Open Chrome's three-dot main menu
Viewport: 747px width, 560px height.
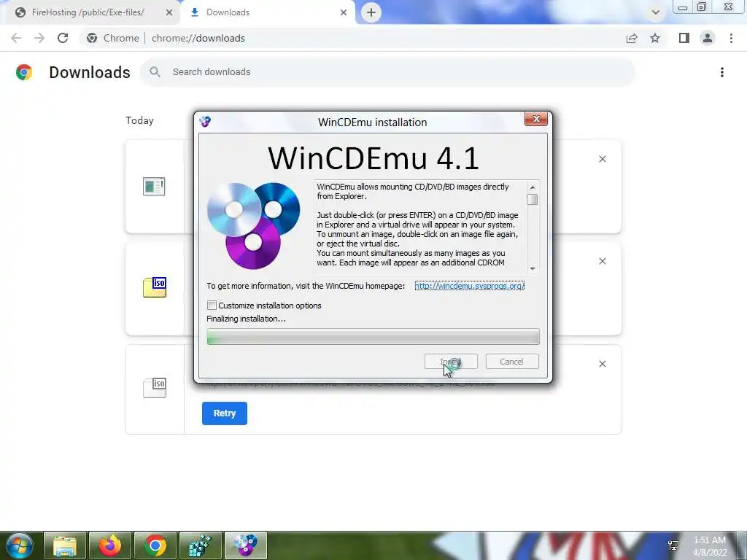click(731, 38)
